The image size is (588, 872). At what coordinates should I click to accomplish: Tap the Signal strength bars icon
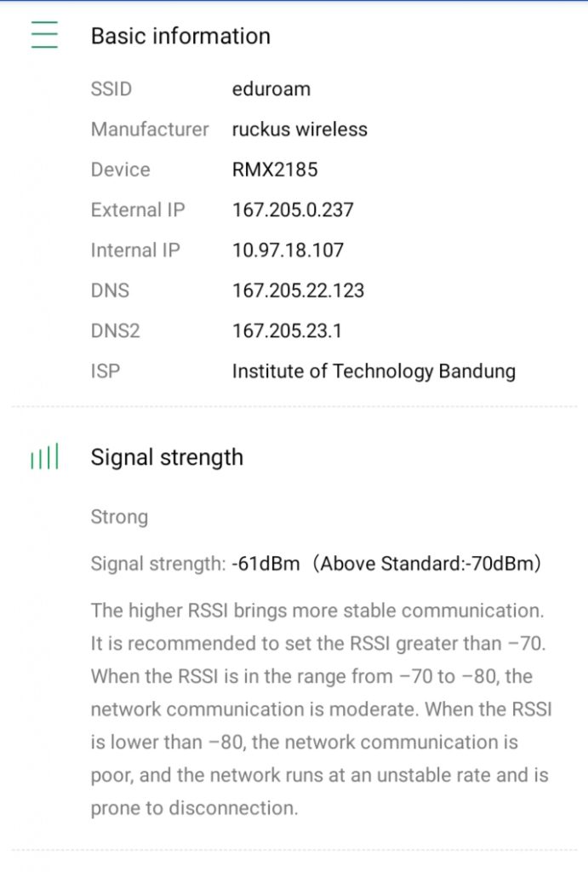click(44, 457)
